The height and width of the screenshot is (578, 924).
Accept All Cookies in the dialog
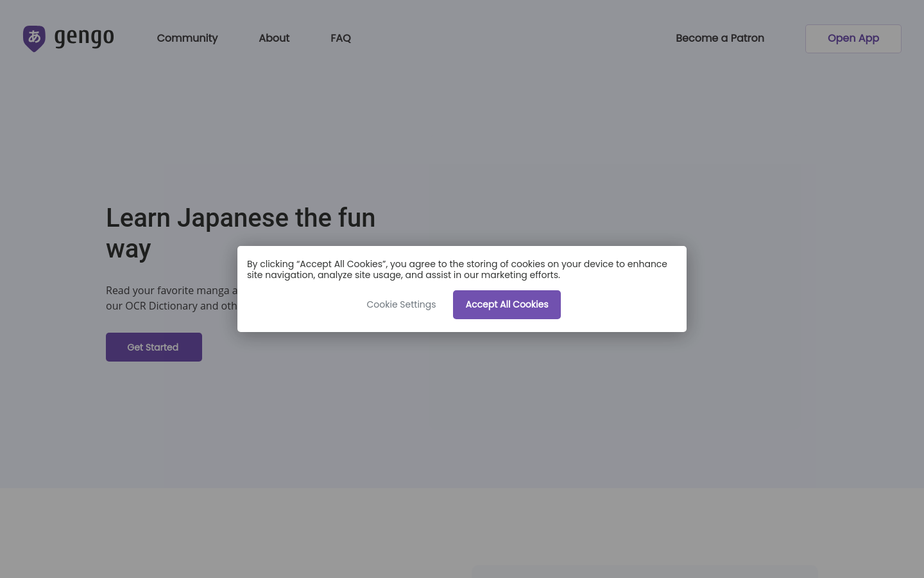tap(507, 304)
